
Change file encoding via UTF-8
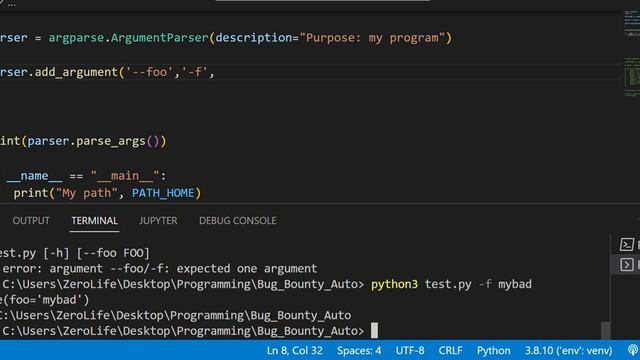point(410,351)
